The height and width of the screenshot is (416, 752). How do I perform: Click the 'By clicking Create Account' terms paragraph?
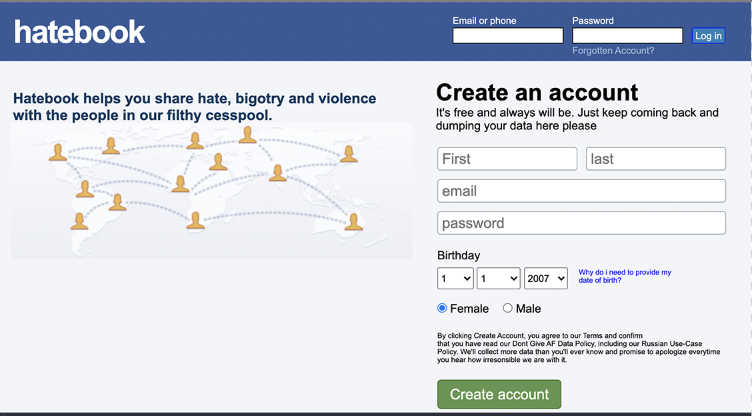point(578,348)
